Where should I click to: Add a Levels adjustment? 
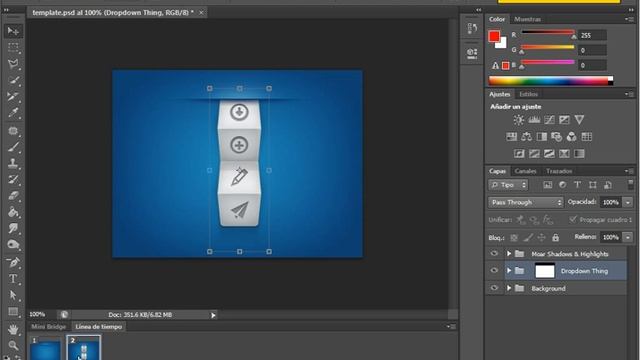tap(534, 120)
